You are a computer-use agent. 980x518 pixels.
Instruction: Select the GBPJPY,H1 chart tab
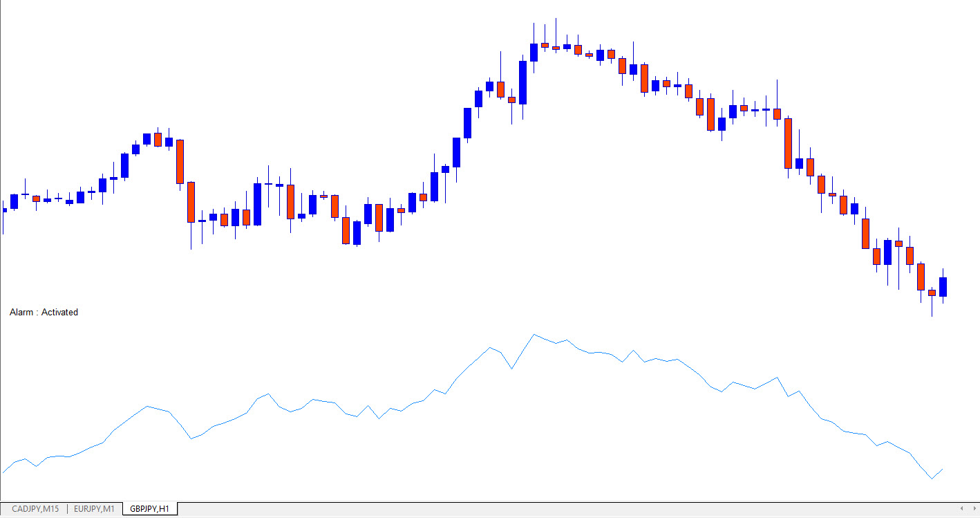[x=150, y=509]
